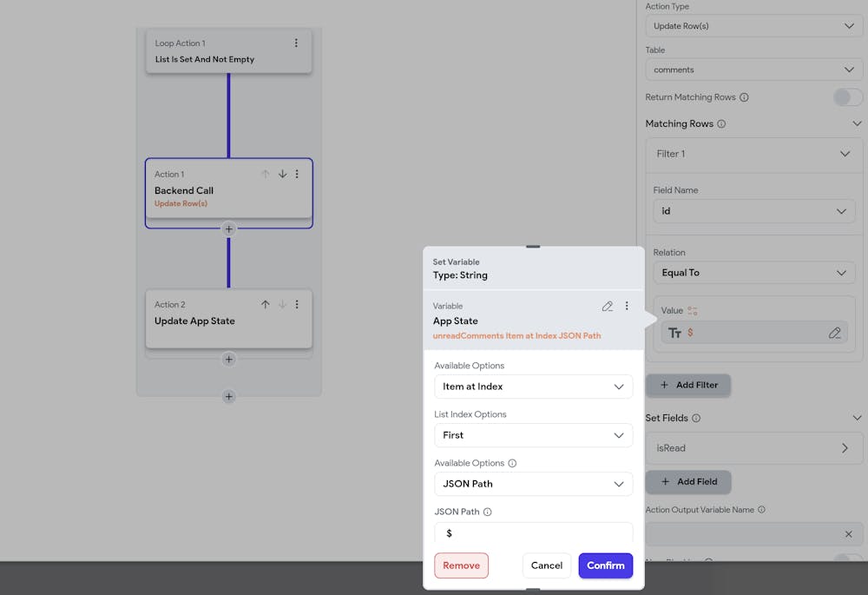Open App State variable three-dot menu
Image resolution: width=868 pixels, height=595 pixels.
pyautogui.click(x=627, y=307)
